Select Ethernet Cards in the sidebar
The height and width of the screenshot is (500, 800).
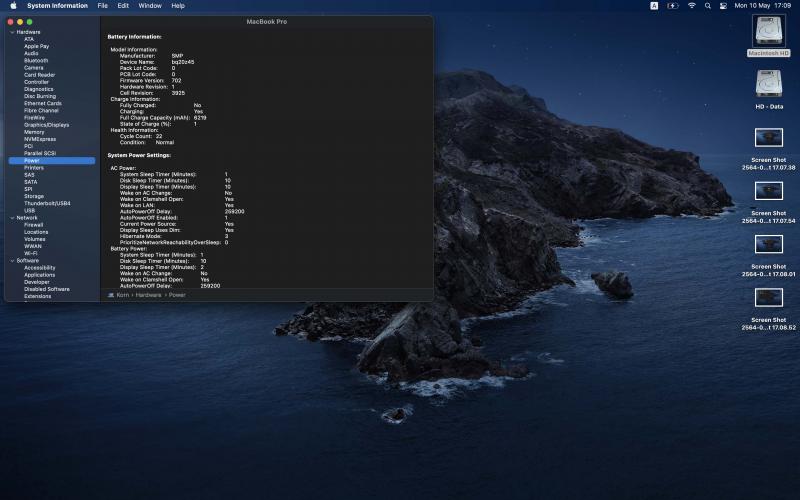click(42, 104)
